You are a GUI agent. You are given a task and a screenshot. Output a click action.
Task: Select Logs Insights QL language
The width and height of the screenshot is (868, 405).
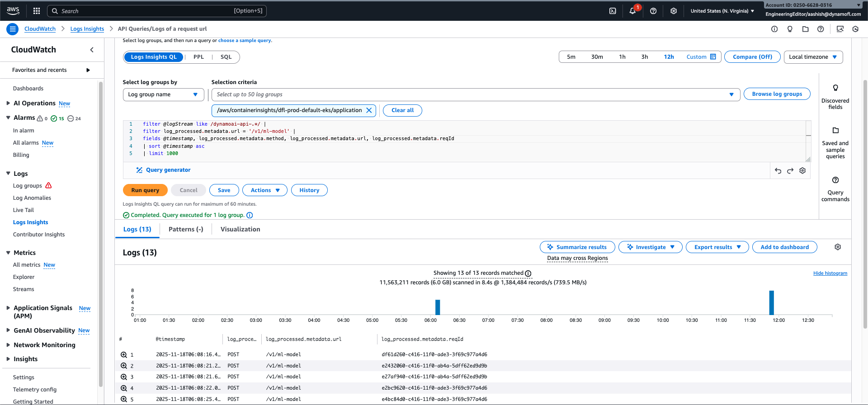(x=154, y=57)
